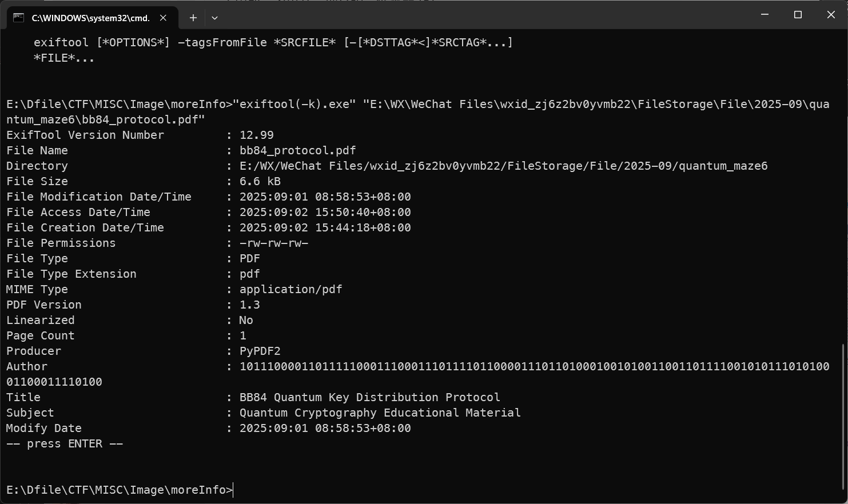Minimize the terminal window
This screenshot has height=504, width=848.
tap(765, 15)
